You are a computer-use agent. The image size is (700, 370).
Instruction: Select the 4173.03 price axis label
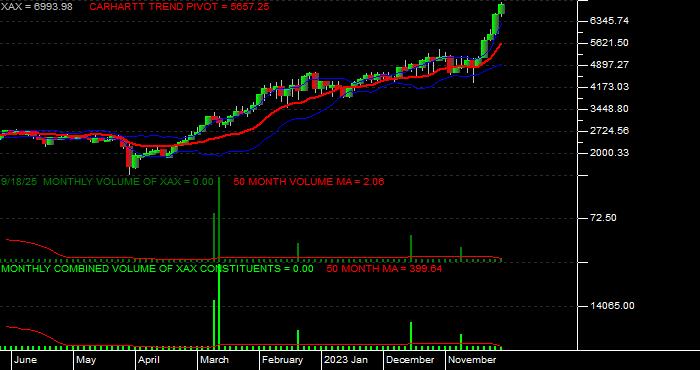(609, 87)
